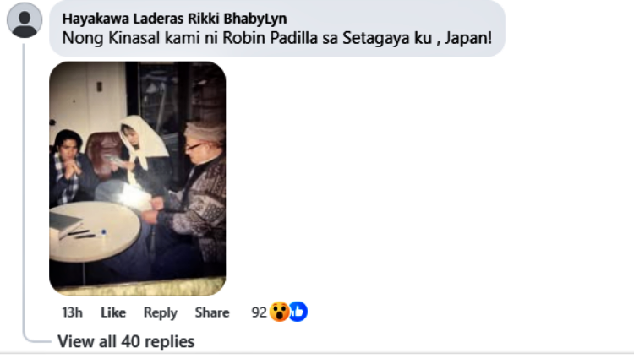The height and width of the screenshot is (364, 634).
Task: Like the comment
Action: 113,312
